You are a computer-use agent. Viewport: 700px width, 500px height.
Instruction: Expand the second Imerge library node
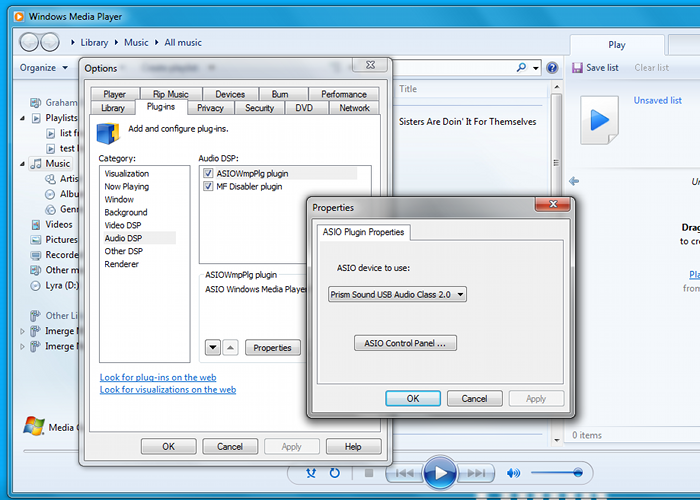pos(22,346)
